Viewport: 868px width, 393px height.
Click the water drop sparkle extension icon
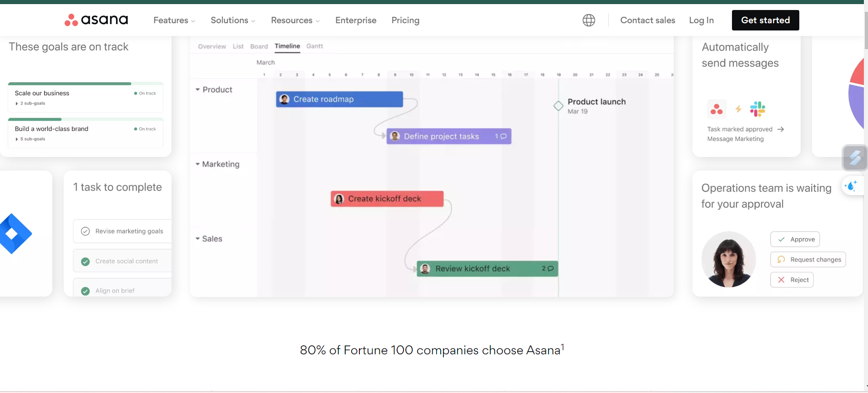(851, 186)
